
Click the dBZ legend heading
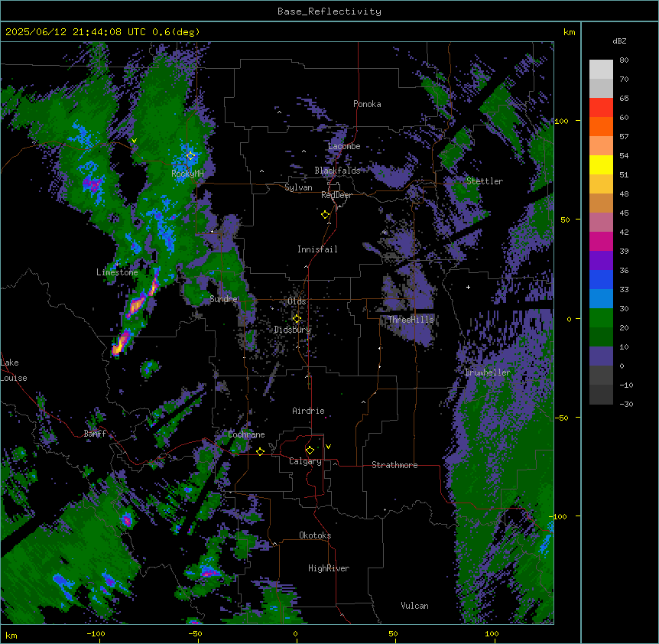coord(619,41)
